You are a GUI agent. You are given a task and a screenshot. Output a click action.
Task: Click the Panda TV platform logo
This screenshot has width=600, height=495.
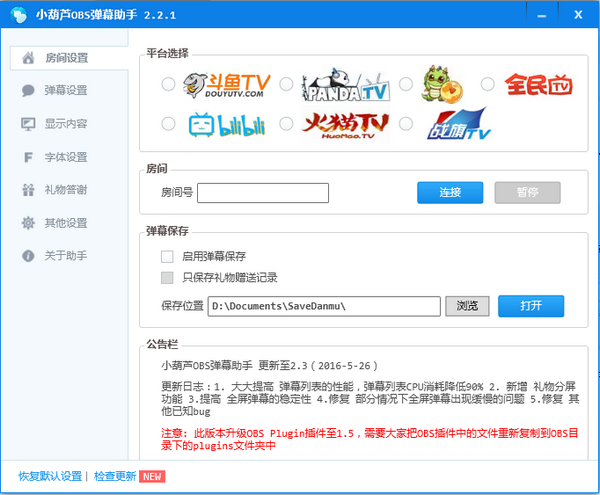tap(346, 85)
